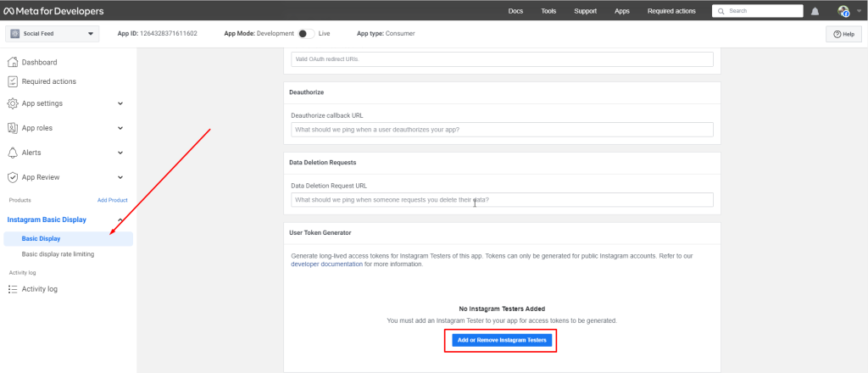Screen dimensions: 868x373
Task: Select Basic Display in sidebar
Action: coord(68,238)
